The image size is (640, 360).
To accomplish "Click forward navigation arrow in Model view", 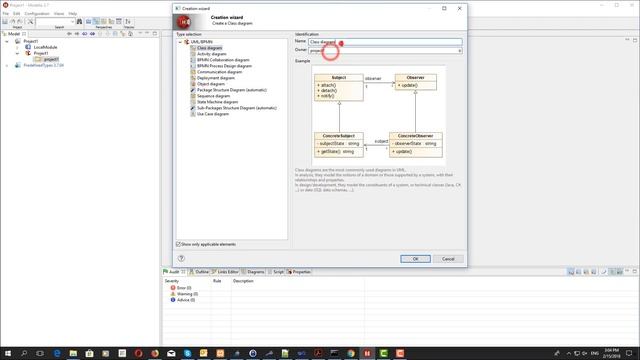I will pyautogui.click(x=77, y=34).
